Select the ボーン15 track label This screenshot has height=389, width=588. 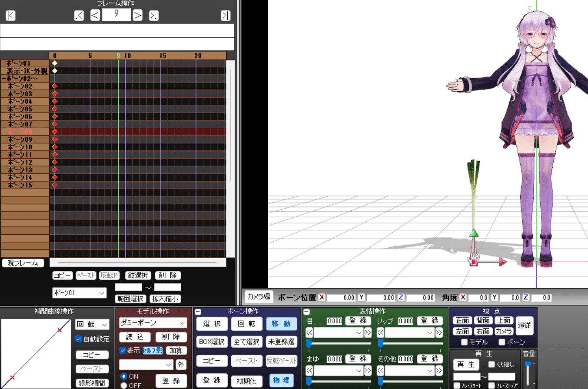[x=25, y=185]
